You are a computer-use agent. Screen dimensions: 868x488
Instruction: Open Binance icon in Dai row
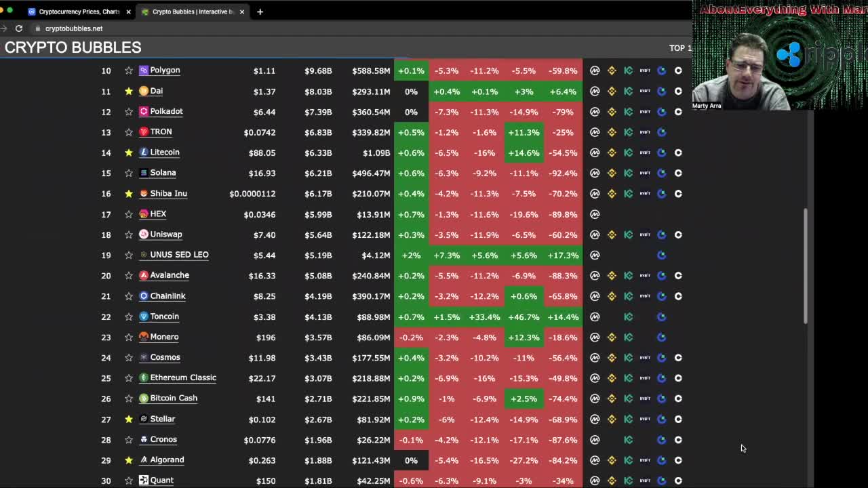pos(612,91)
